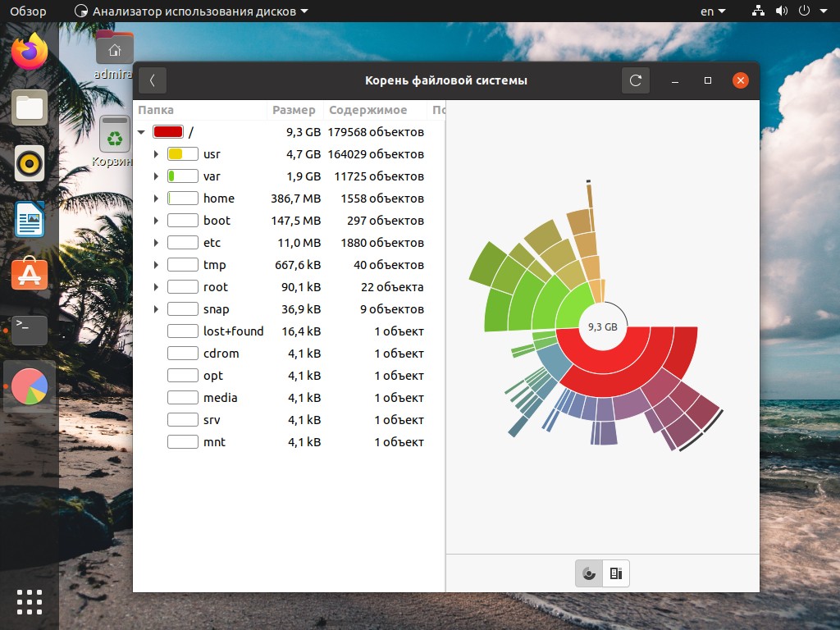Open the admira home folder on the desktop
840x630 pixels.
point(114,55)
